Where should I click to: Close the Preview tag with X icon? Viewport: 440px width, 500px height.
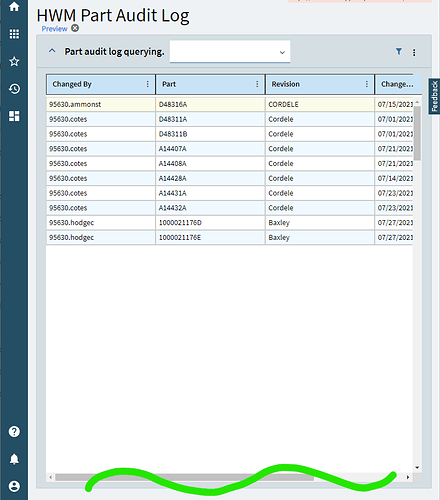coord(75,28)
